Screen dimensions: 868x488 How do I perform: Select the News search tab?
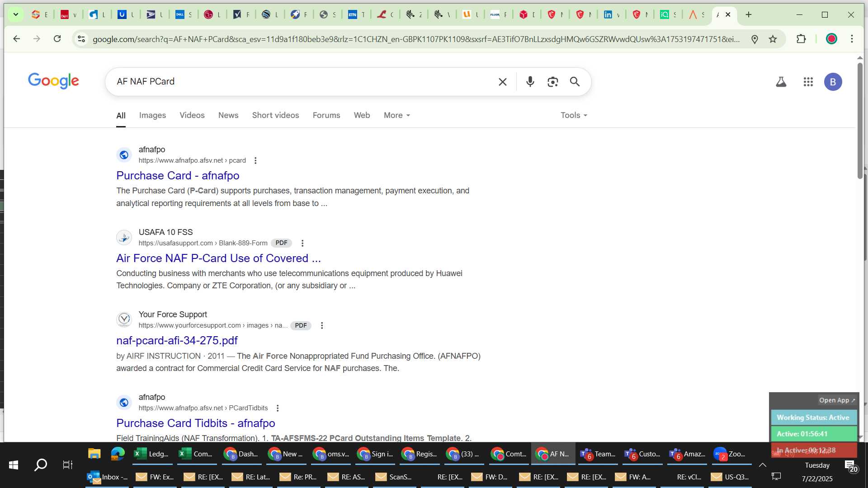pos(228,115)
